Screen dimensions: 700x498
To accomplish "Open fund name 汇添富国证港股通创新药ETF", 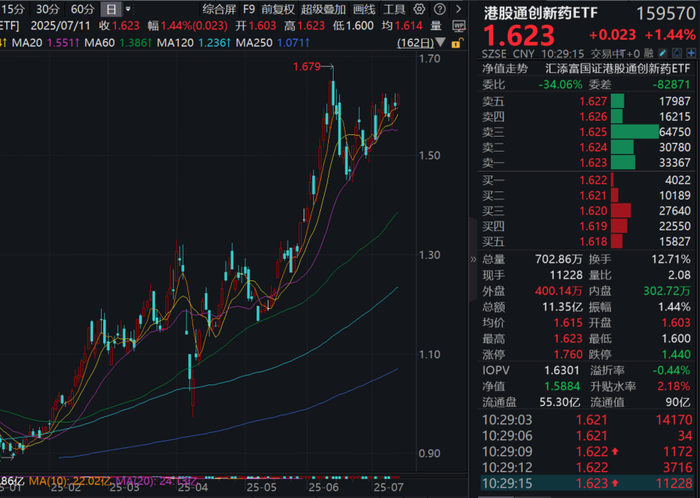I will point(618,69).
